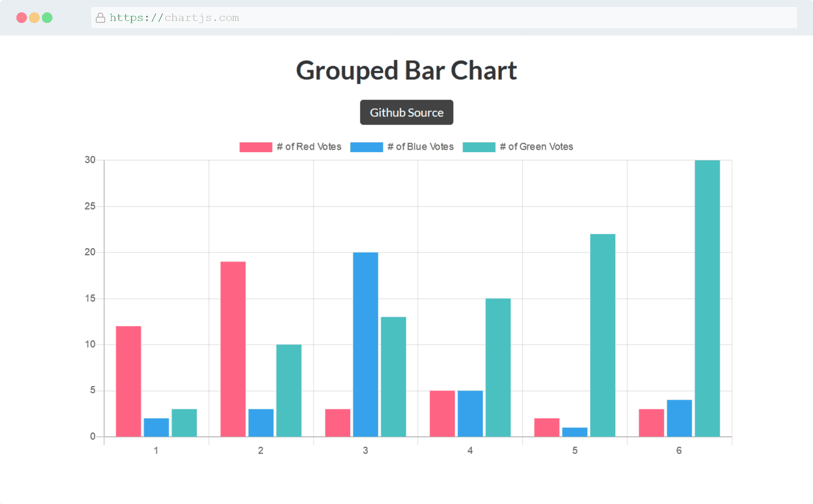Click the yellow traffic light window control
813x504 pixels.
pos(34,18)
